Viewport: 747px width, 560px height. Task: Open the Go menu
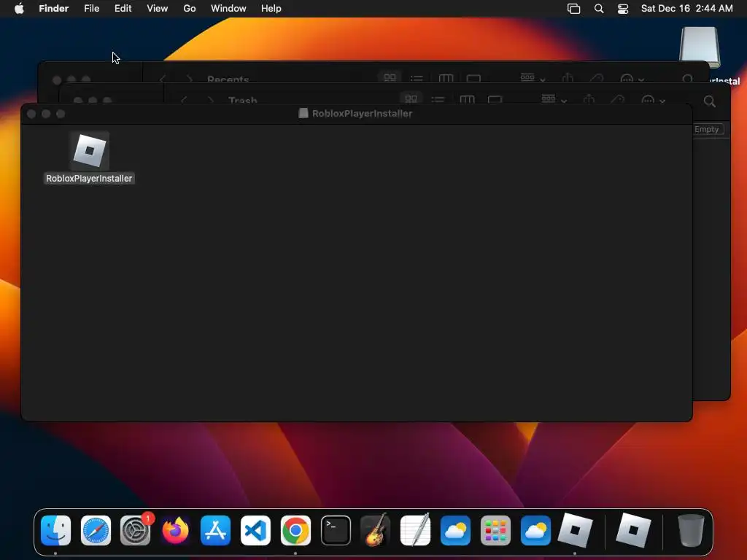(x=190, y=9)
